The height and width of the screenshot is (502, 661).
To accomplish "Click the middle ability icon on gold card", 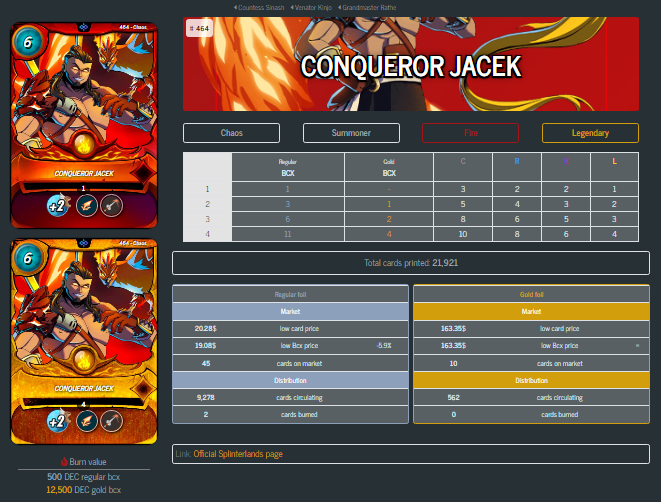I will coord(87,421).
